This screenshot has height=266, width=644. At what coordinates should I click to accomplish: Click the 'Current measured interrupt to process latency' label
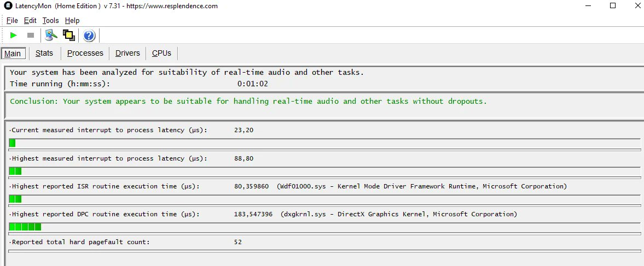[109, 131]
